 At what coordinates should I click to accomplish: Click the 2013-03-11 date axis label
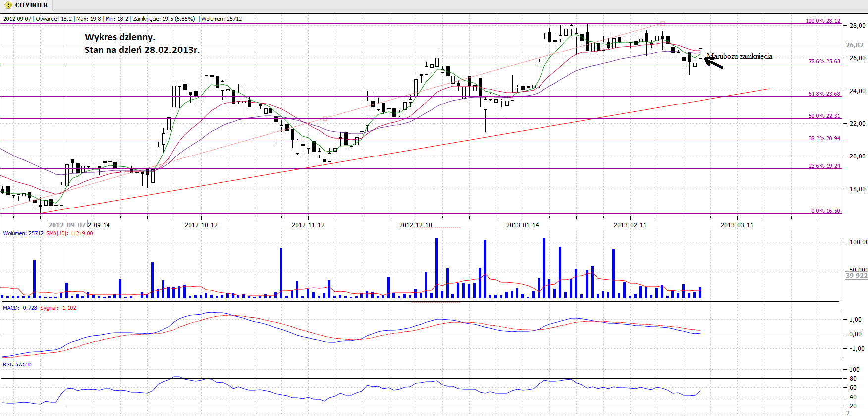tap(737, 225)
